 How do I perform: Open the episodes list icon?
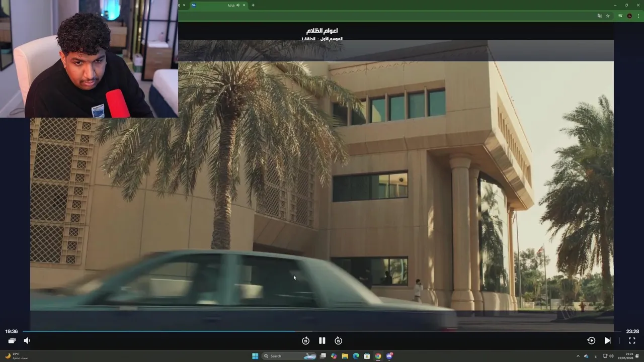12,340
